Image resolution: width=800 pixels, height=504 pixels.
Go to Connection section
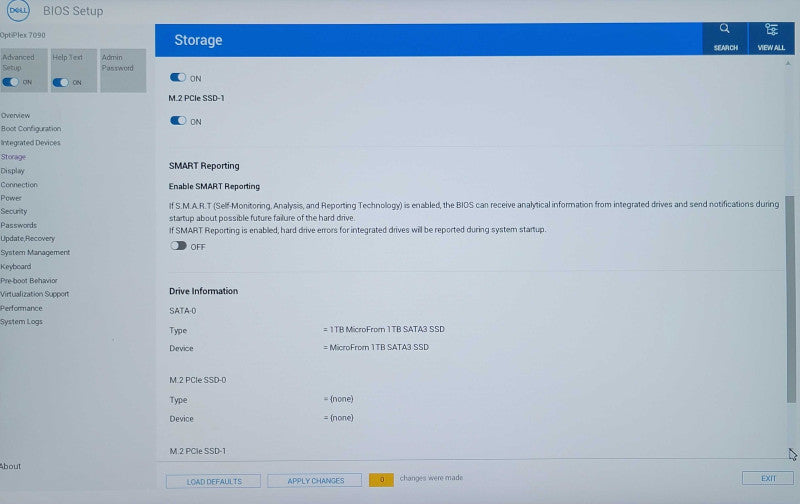19,185
